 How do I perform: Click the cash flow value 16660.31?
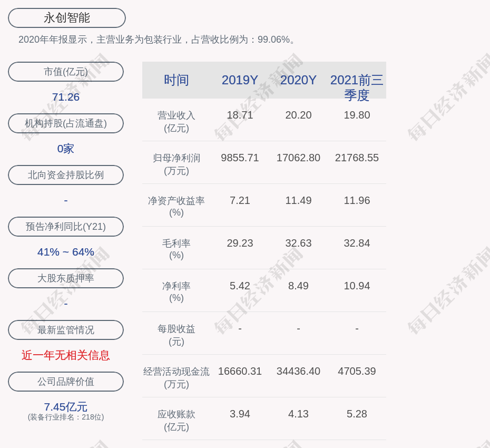point(240,371)
